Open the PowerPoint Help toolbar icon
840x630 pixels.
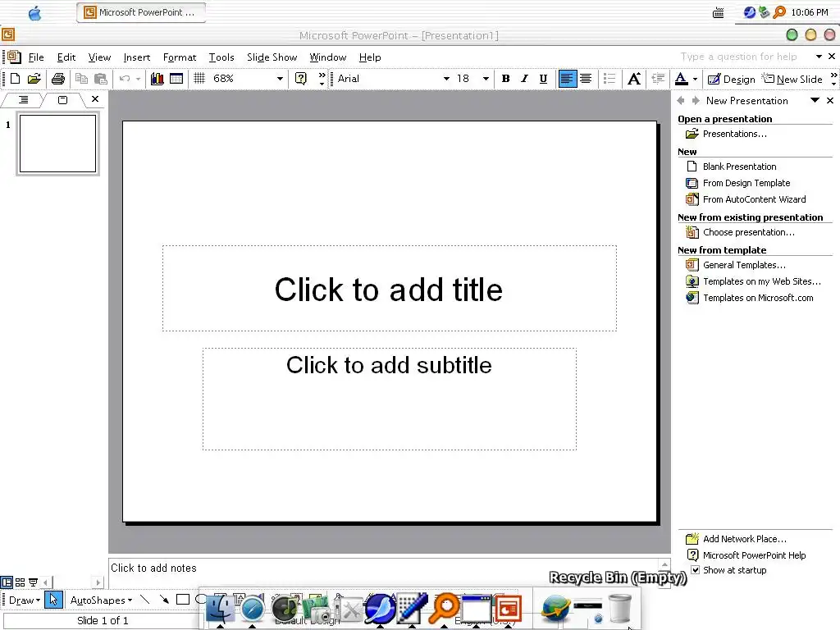pos(301,79)
